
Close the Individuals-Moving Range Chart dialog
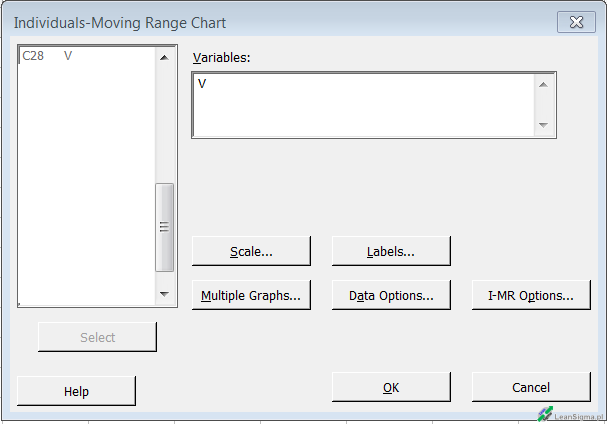tap(576, 22)
